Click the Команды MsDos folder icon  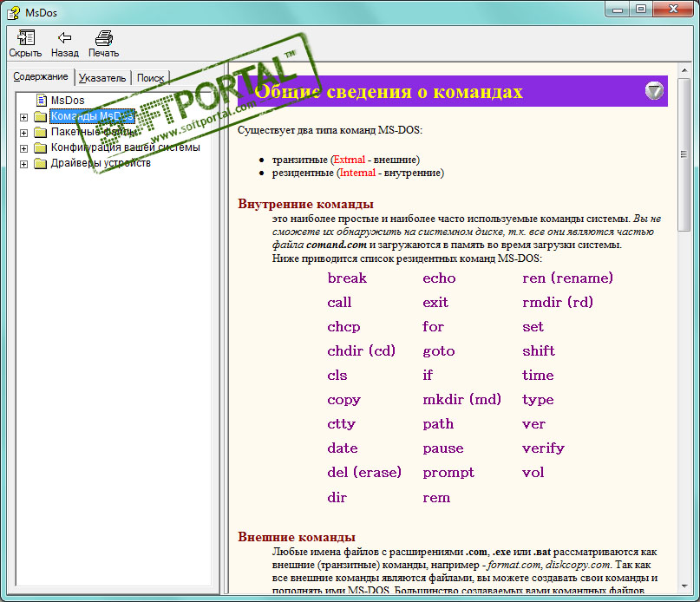pyautogui.click(x=41, y=116)
